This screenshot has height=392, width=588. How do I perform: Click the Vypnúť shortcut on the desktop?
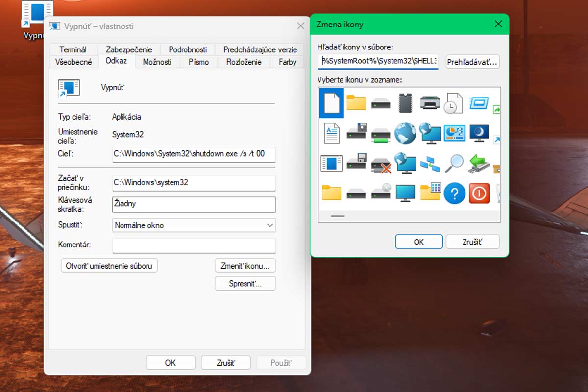[37, 20]
